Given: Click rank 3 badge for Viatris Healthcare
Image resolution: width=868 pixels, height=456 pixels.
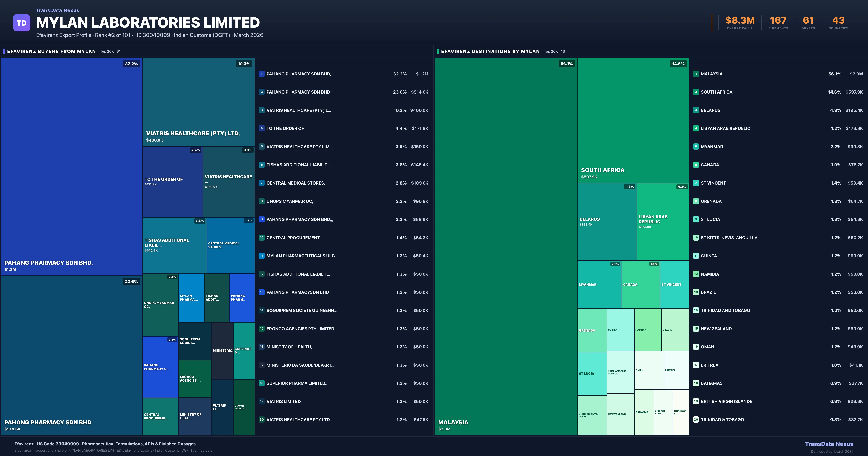Looking at the screenshot, I should pyautogui.click(x=261, y=110).
